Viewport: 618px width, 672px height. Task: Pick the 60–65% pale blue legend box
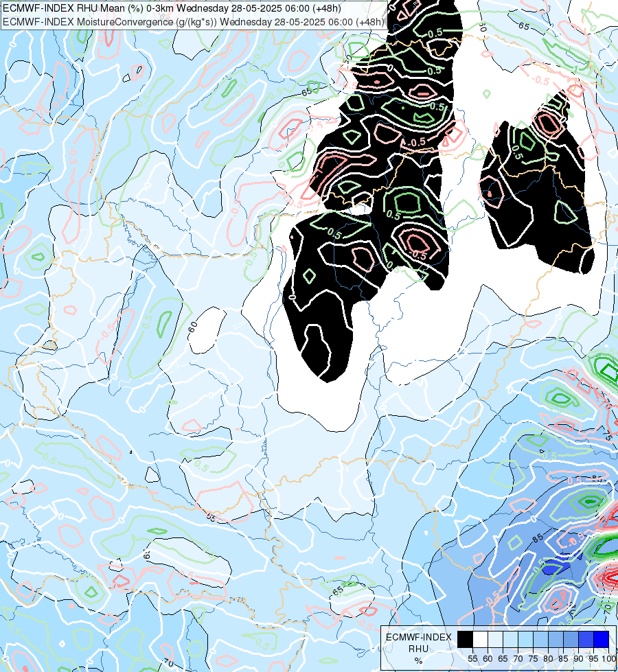pos(495,640)
